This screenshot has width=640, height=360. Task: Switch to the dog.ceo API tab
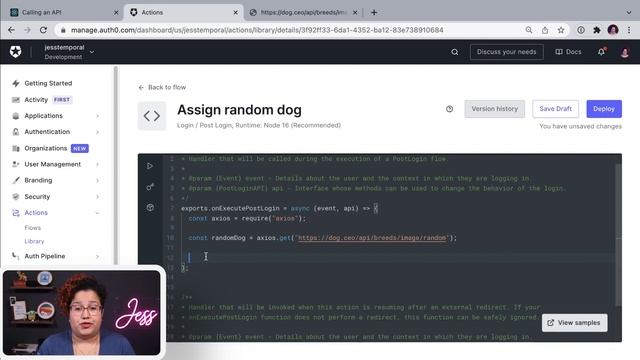coord(303,13)
